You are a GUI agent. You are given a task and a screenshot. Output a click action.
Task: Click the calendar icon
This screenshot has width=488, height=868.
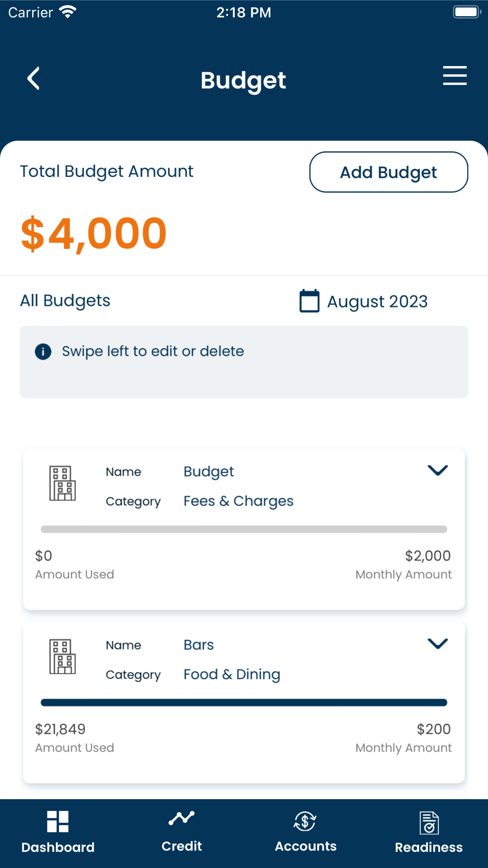tap(309, 301)
